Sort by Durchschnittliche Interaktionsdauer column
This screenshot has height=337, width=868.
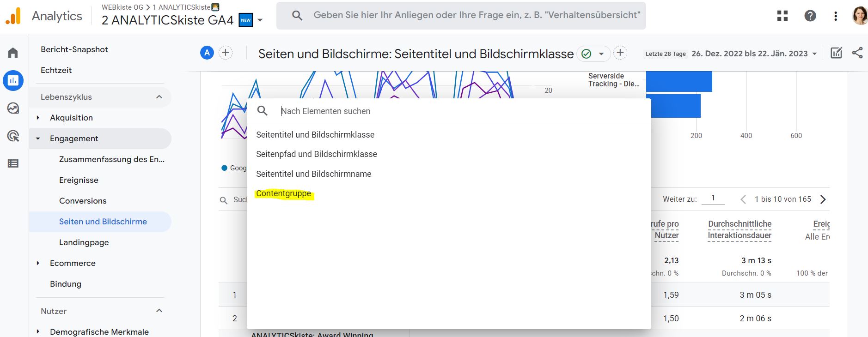point(740,229)
